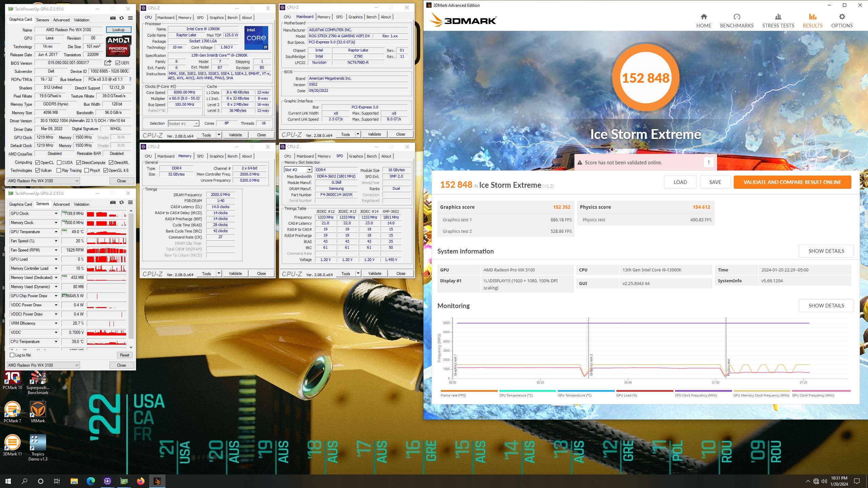Click the refresh icon in the top GPU-Z window
The width and height of the screenshot is (868, 488).
[122, 18]
